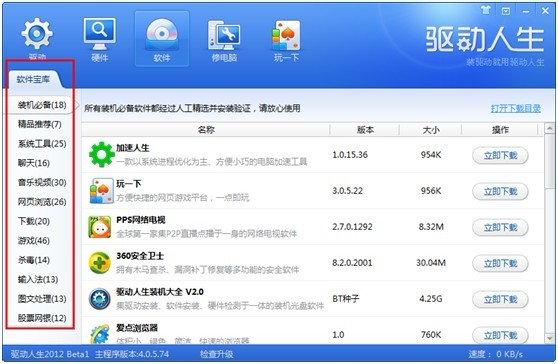The height and width of the screenshot is (364, 558).
Task: Click the 爱点浏览器 software title
Action: [137, 328]
